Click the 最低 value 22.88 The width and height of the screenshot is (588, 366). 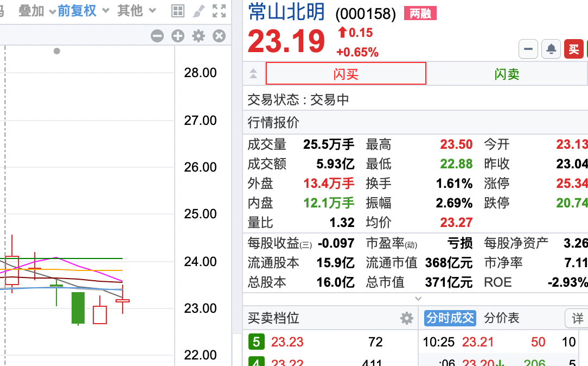point(456,164)
